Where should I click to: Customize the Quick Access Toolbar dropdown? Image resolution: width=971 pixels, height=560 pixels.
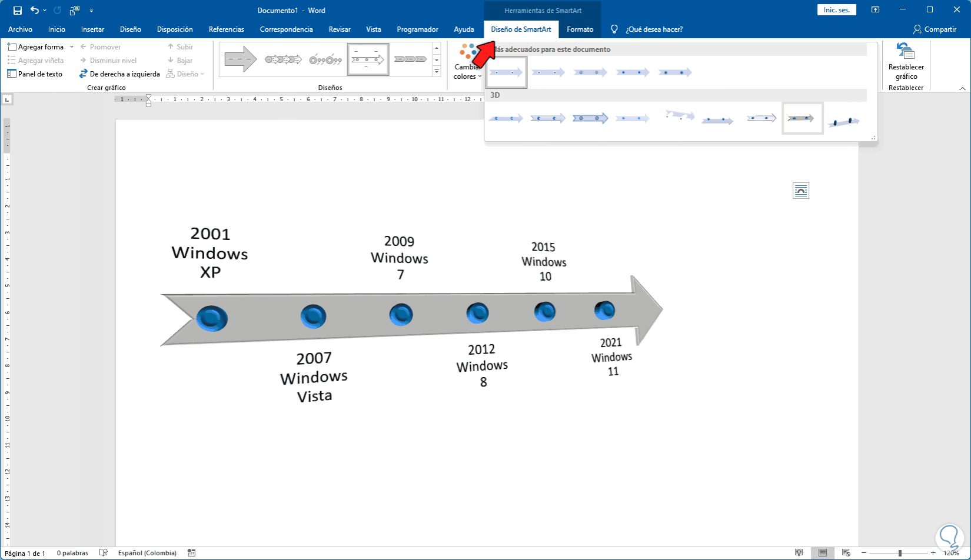(x=91, y=11)
